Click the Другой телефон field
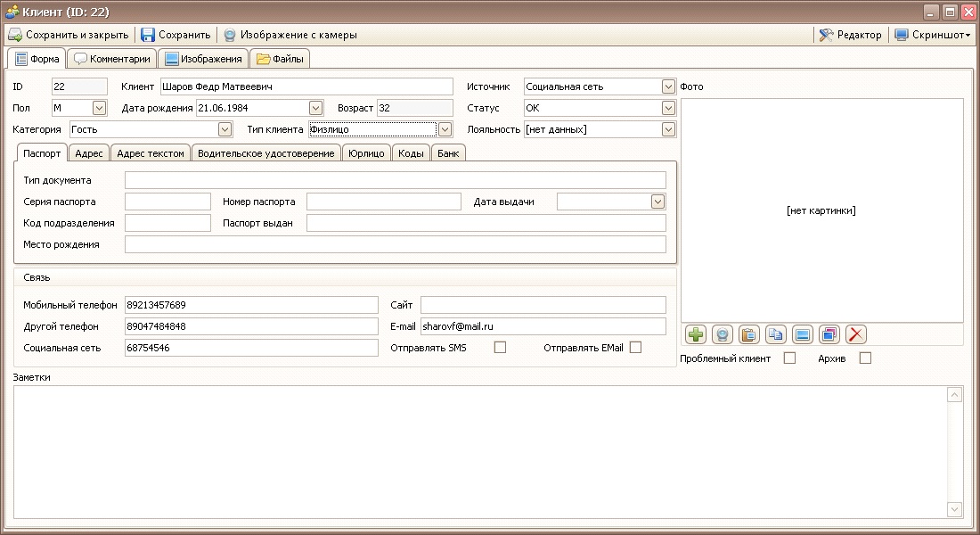980x535 pixels. (251, 326)
